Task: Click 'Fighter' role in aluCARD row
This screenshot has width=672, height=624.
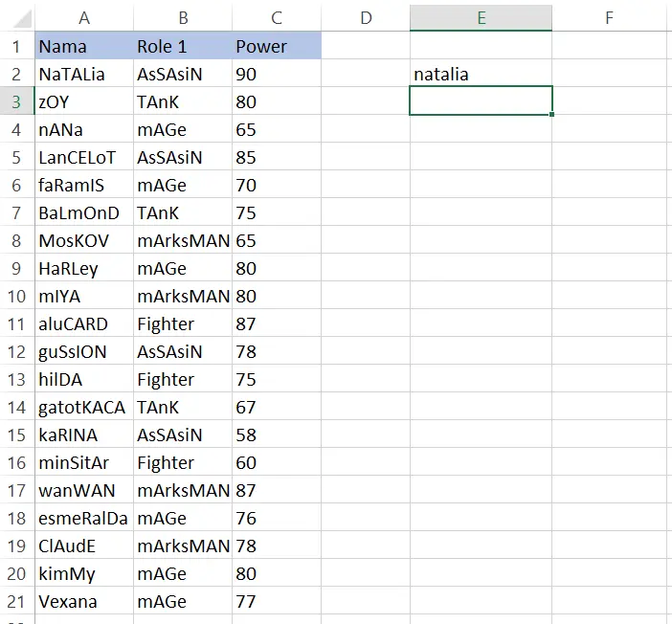Action: tap(183, 323)
